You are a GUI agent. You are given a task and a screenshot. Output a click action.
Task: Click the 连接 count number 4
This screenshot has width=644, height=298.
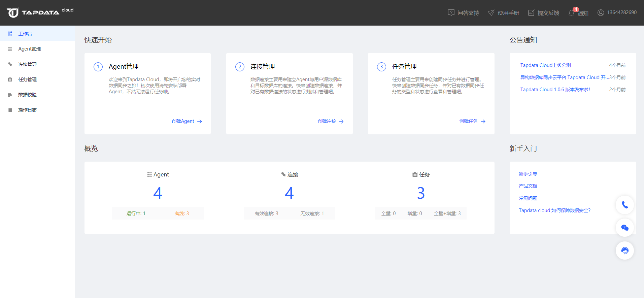click(x=289, y=193)
